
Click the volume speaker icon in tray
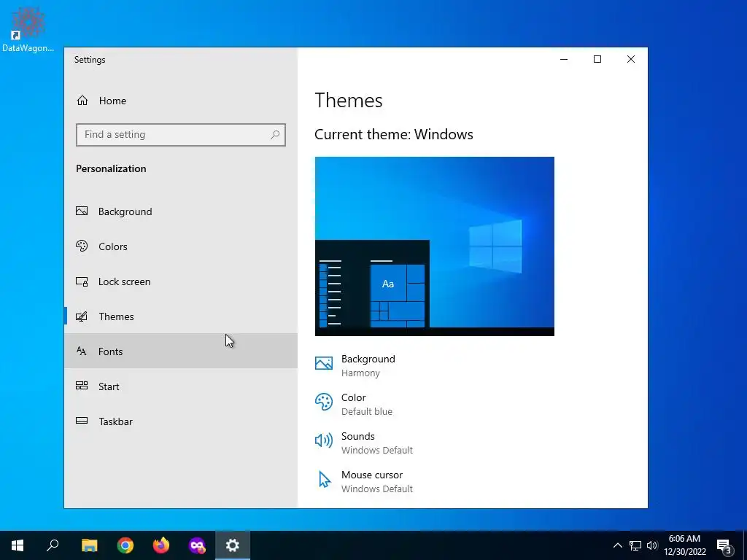[652, 545]
